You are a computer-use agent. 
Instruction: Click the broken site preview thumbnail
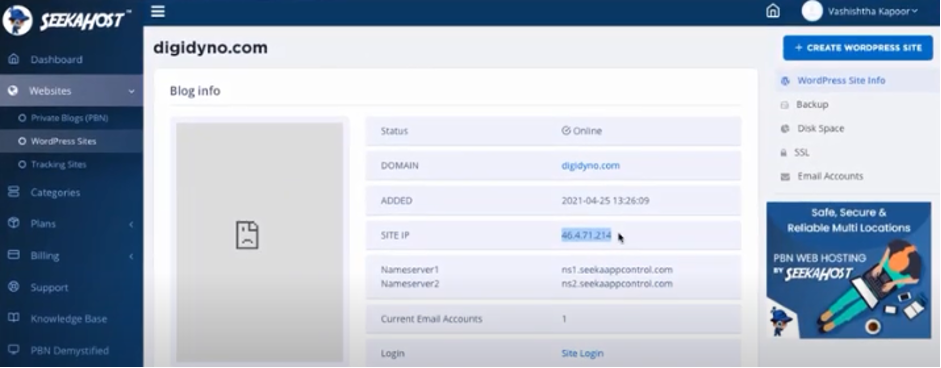coord(259,243)
